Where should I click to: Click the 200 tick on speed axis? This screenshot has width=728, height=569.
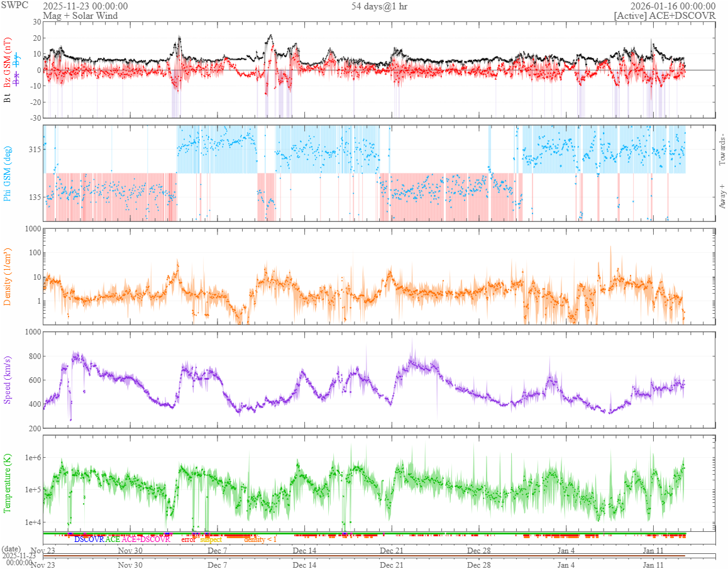coord(35,428)
